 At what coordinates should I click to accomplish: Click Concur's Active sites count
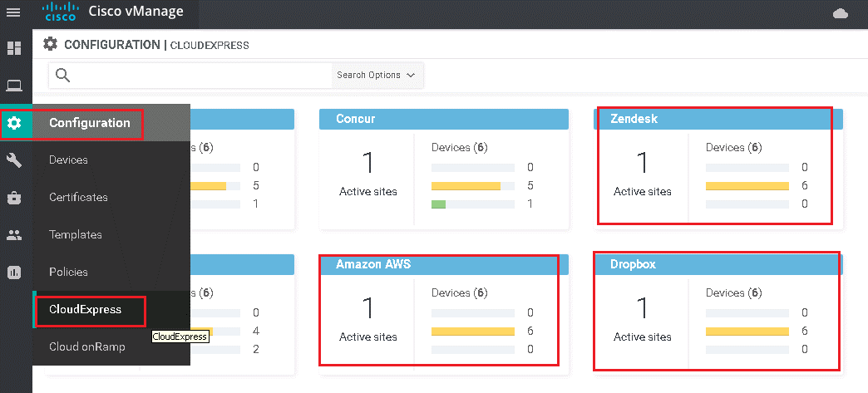(x=368, y=164)
